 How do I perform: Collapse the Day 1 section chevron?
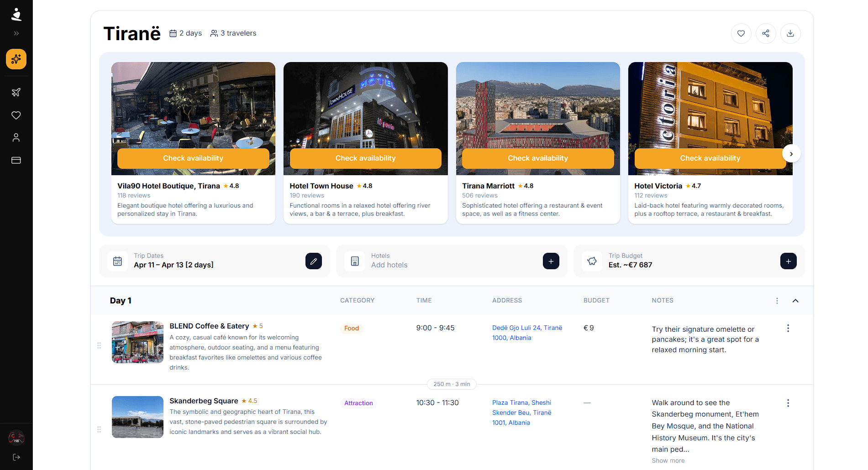pyautogui.click(x=796, y=301)
